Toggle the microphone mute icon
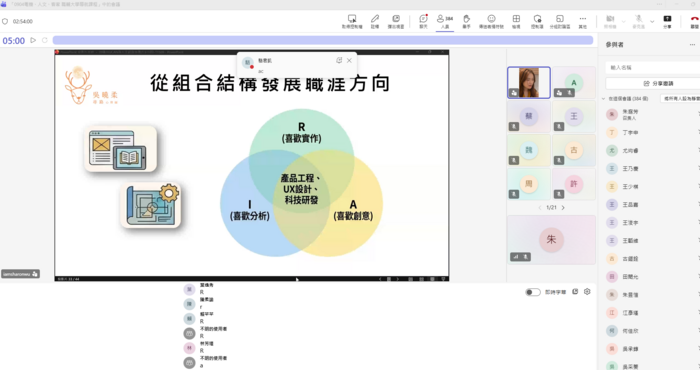Screen dimensions: 700x370 [x=639, y=18]
